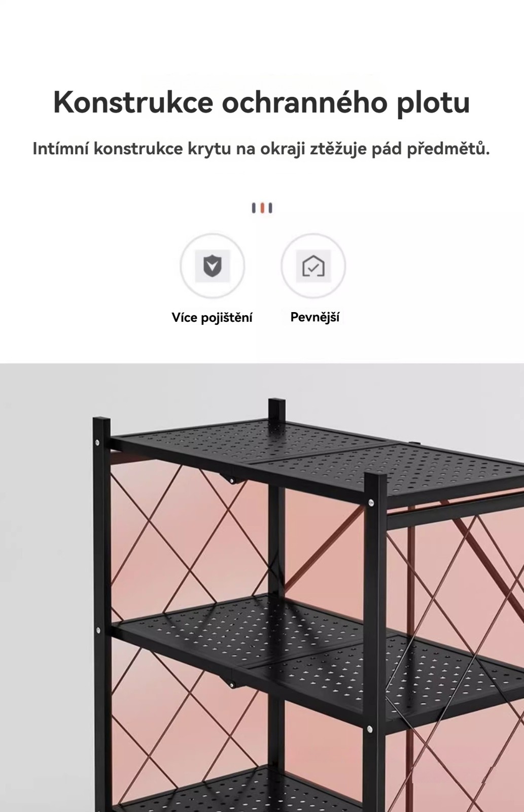Click the shield icon above Více pojištění
The height and width of the screenshot is (812, 524).
coord(213,266)
